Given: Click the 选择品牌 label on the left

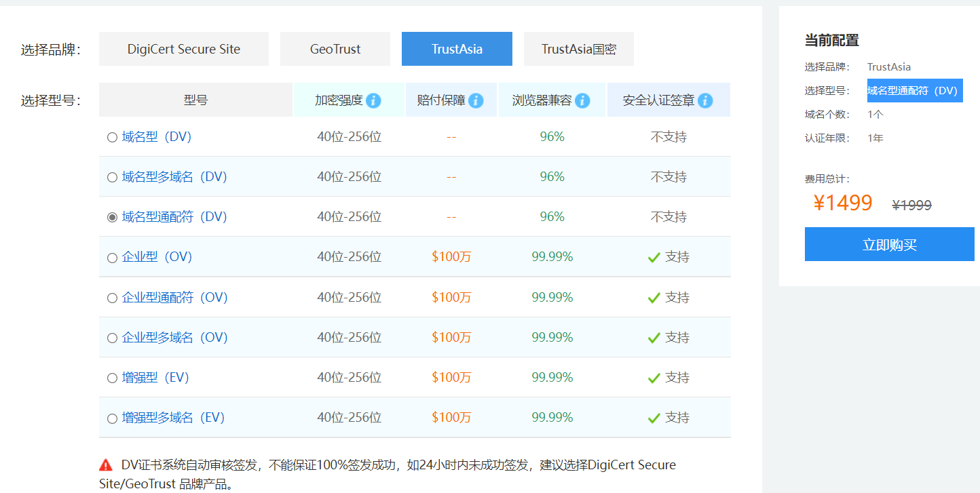Looking at the screenshot, I should tap(51, 50).
